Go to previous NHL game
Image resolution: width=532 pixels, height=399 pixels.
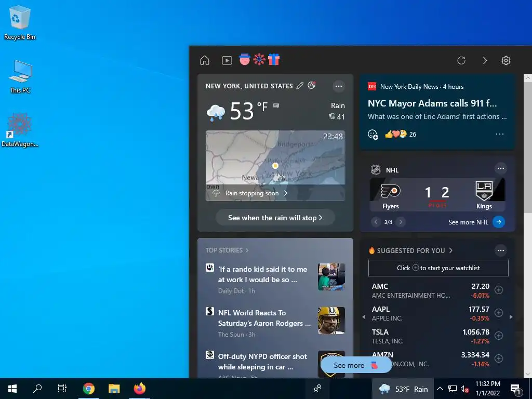(x=376, y=222)
